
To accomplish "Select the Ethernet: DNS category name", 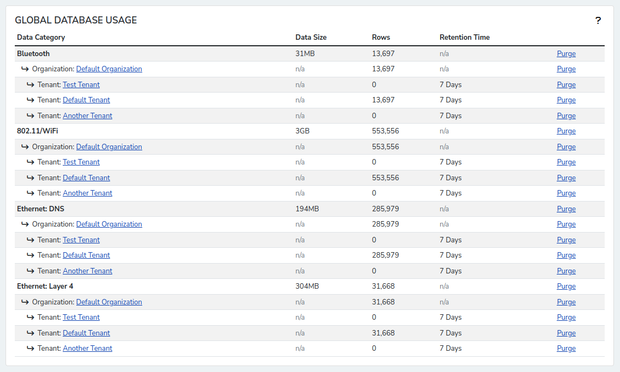I will tap(40, 209).
